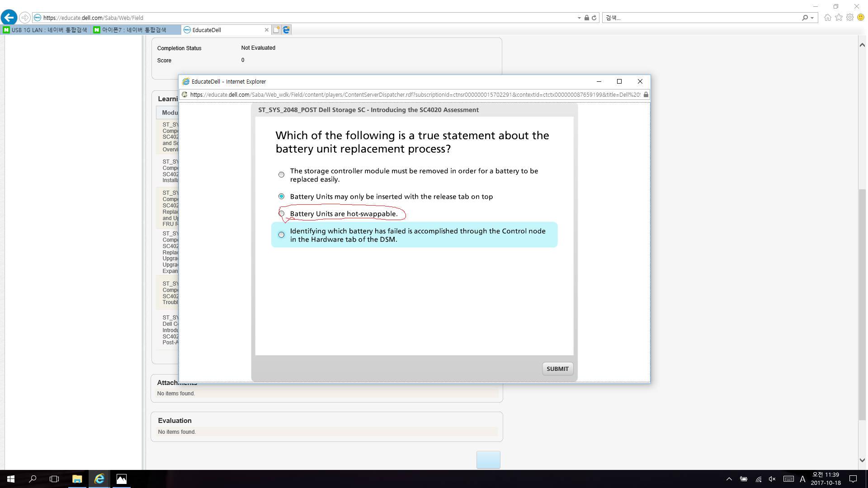Open address bar autocomplete dropdown arrow
This screenshot has height=488, width=868.
coord(579,18)
